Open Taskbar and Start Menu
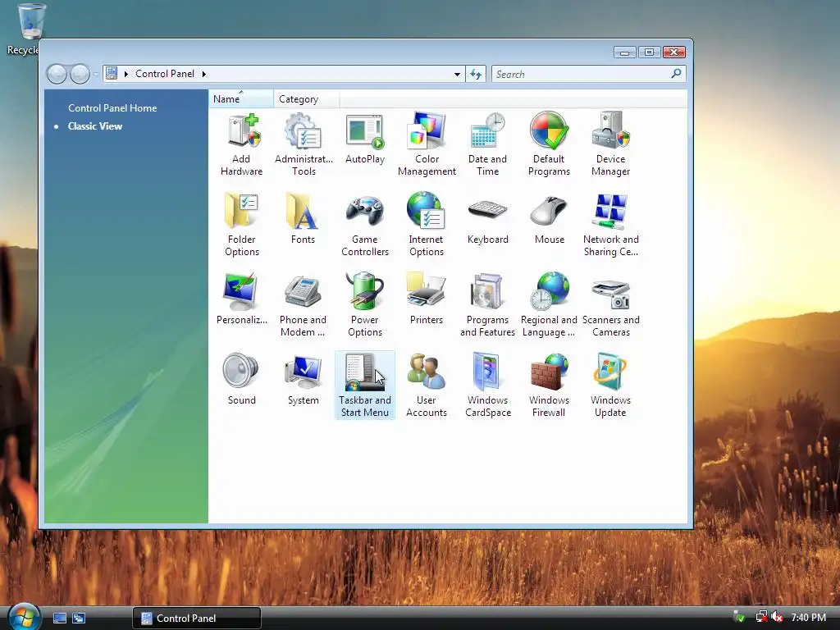The height and width of the screenshot is (630, 840). (x=365, y=386)
